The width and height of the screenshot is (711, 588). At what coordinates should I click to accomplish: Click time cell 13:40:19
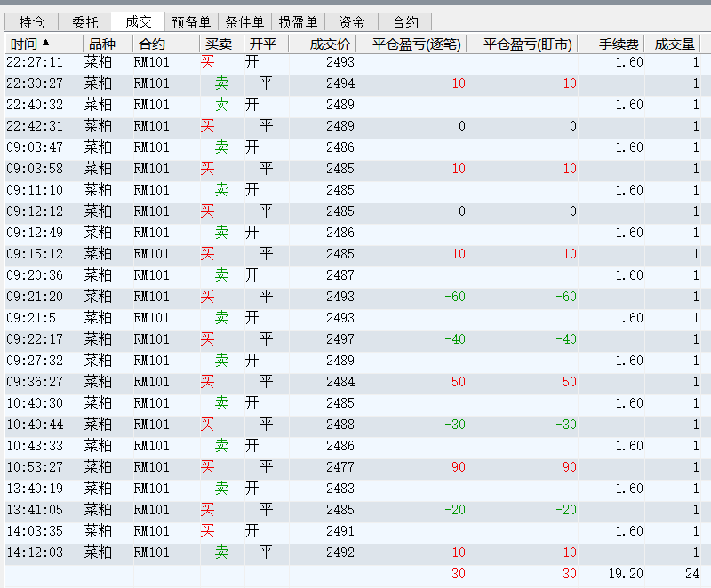tap(35, 489)
